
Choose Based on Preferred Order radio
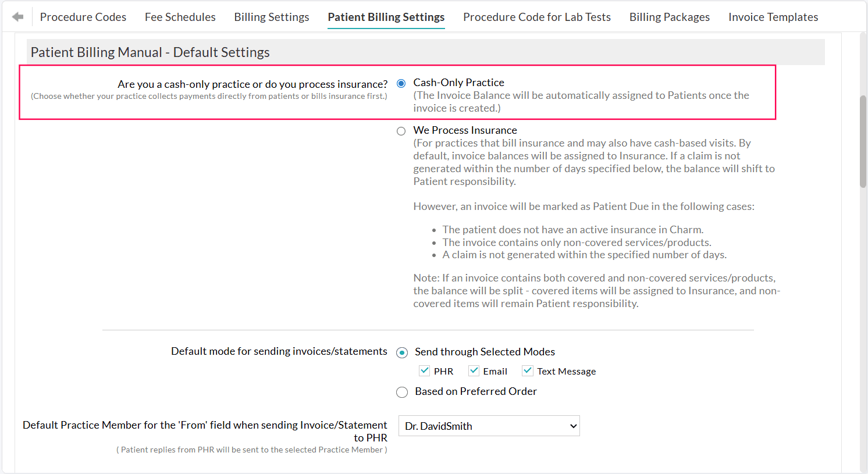click(x=402, y=392)
